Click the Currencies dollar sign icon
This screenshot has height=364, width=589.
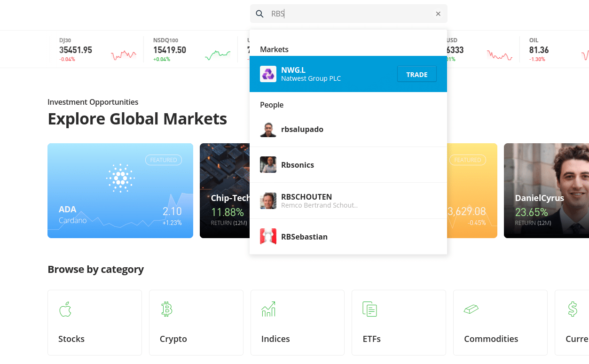pyautogui.click(x=573, y=309)
